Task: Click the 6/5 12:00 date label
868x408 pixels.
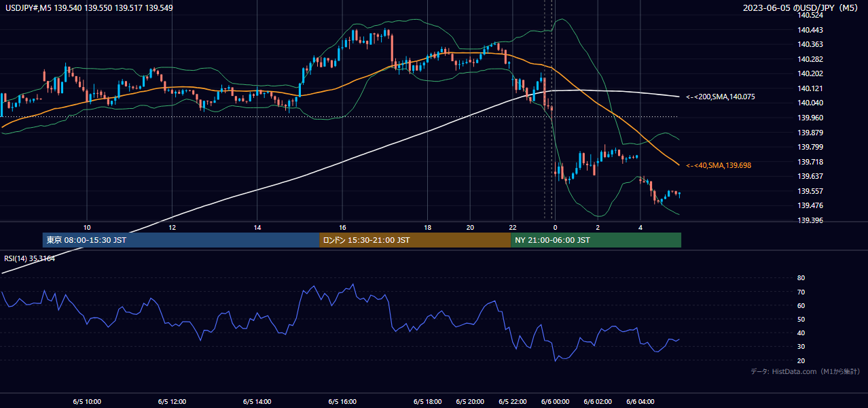Action: (172, 402)
